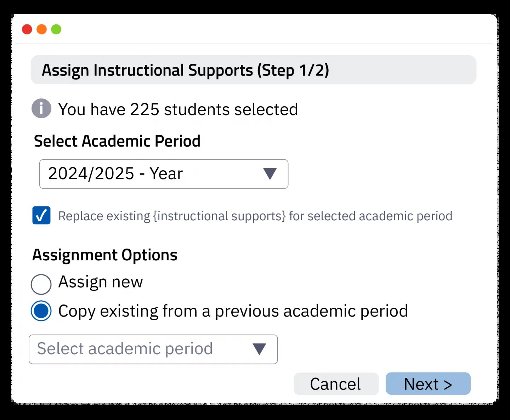This screenshot has height=420, width=510.
Task: Click the Assign Instructional Supports (Step 1/2) title bar
Action: click(253, 70)
